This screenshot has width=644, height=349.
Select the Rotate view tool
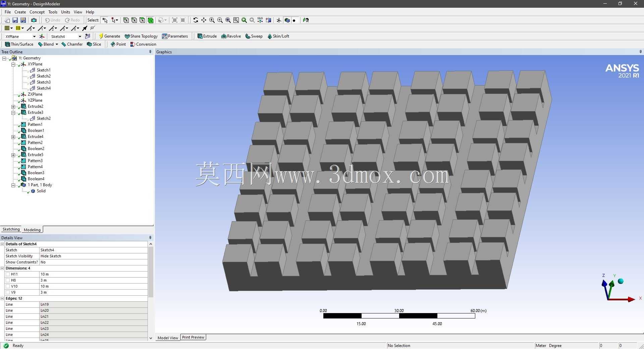point(196,20)
